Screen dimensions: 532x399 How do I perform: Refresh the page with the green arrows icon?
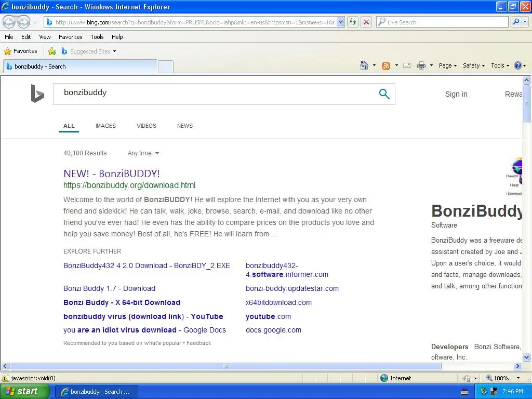coord(353,22)
